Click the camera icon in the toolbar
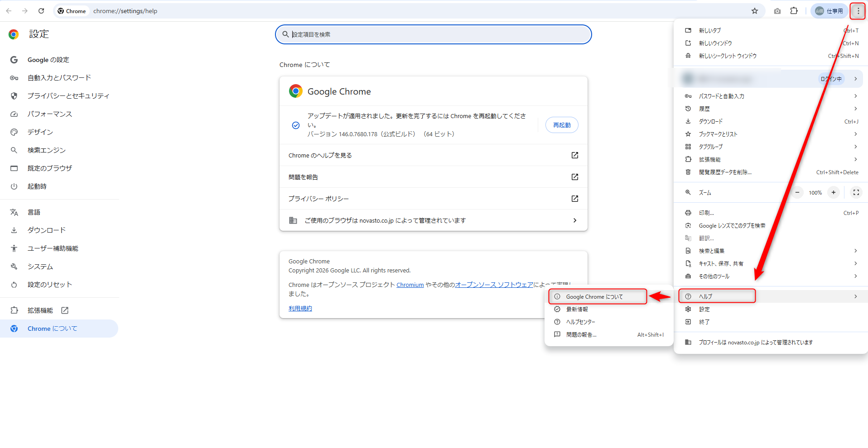The height and width of the screenshot is (448, 868). click(x=777, y=11)
